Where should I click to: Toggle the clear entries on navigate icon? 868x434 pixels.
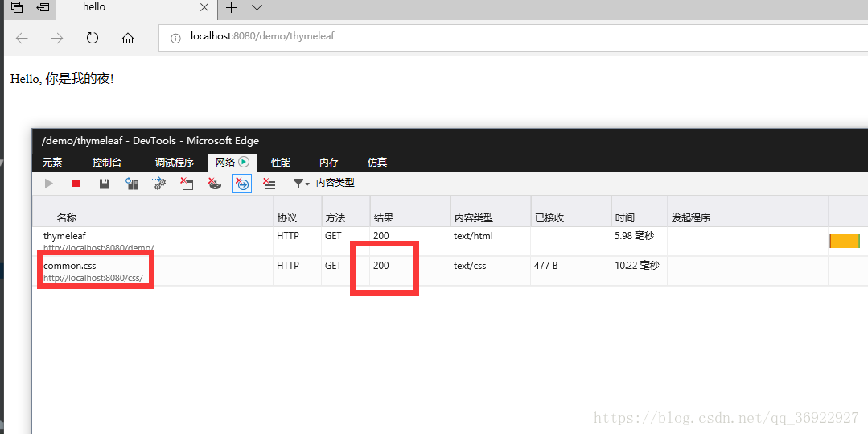242,184
